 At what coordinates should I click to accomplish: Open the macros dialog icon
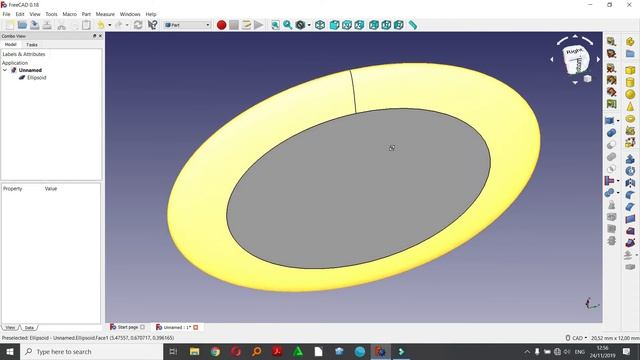[246, 25]
